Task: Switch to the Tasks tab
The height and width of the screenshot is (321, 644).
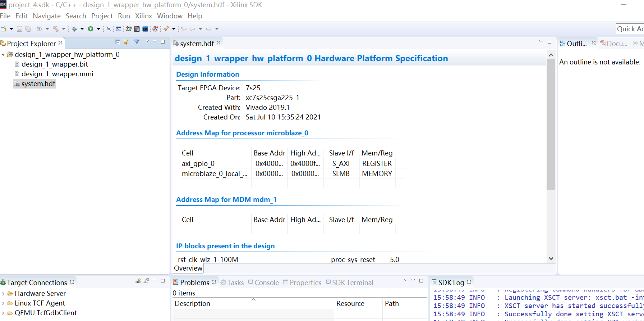Action: (232, 282)
